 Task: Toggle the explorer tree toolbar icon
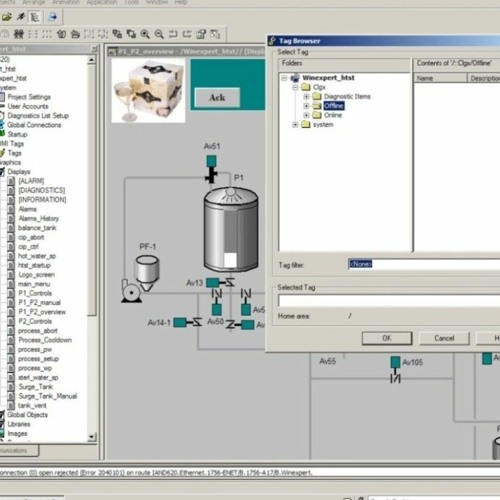[35, 17]
